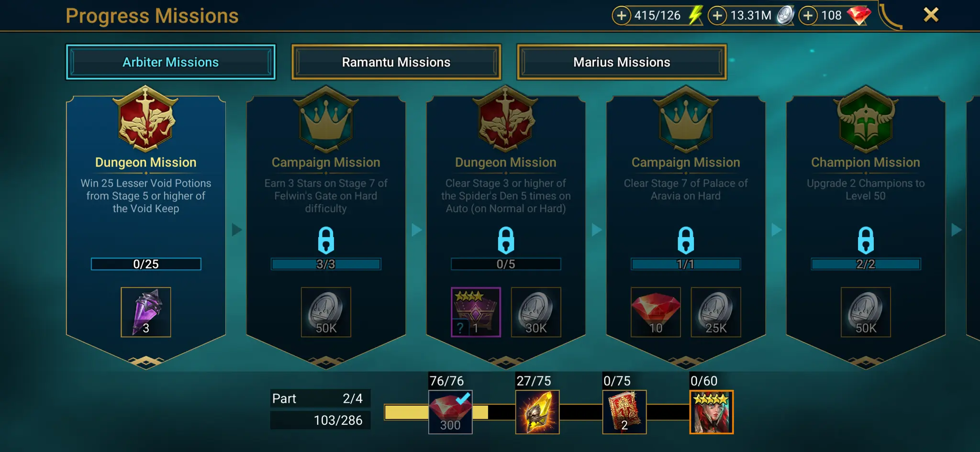
Task: Add more energy with plus icon
Action: coord(621,16)
